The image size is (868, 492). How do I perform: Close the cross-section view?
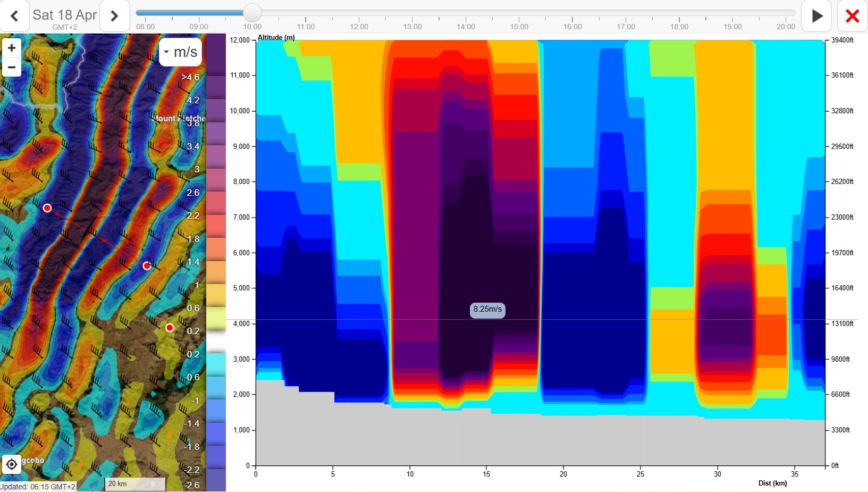[852, 16]
